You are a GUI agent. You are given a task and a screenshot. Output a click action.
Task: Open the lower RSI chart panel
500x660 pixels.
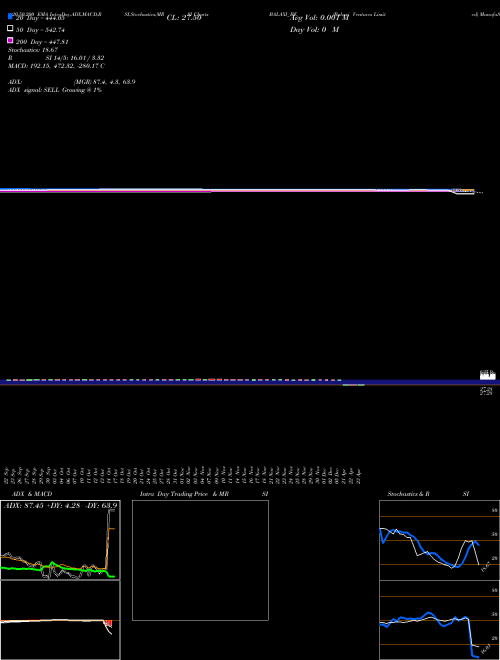(x=439, y=620)
